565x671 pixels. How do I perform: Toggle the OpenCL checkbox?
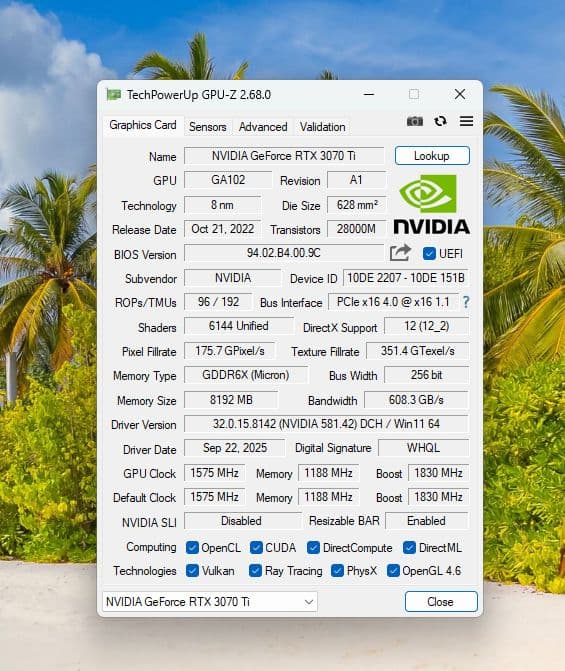(192, 547)
